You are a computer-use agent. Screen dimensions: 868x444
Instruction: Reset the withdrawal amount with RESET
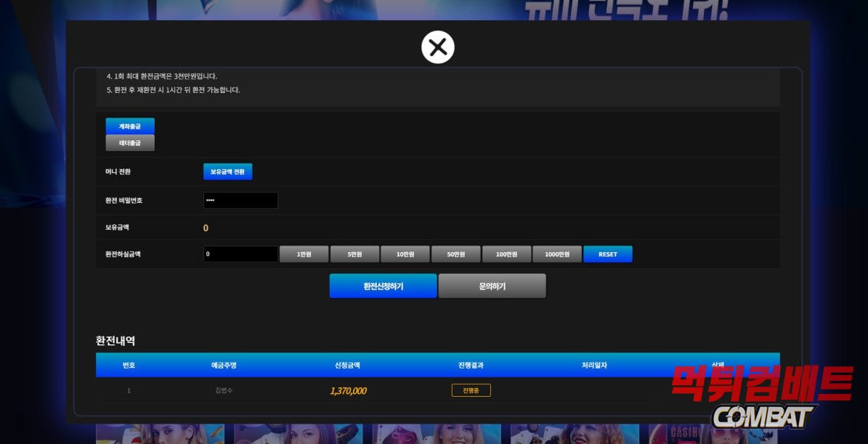click(607, 254)
